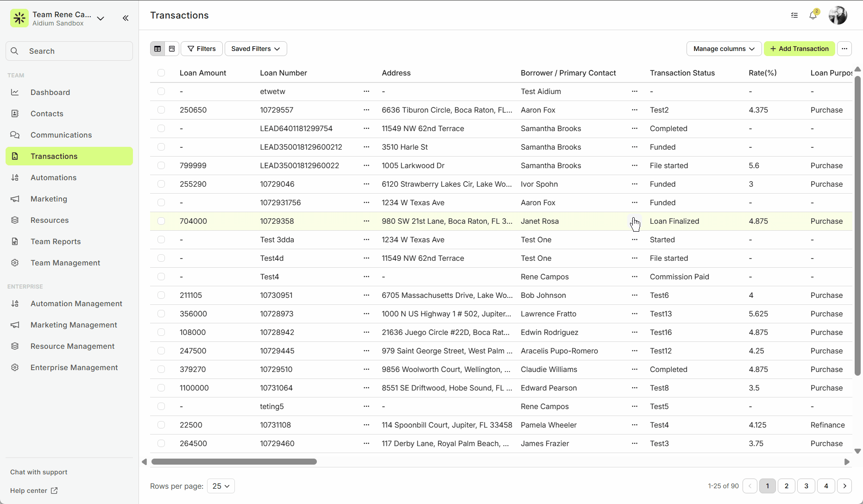Click the horizontal table scrollbar
The width and height of the screenshot is (863, 504).
click(x=234, y=462)
